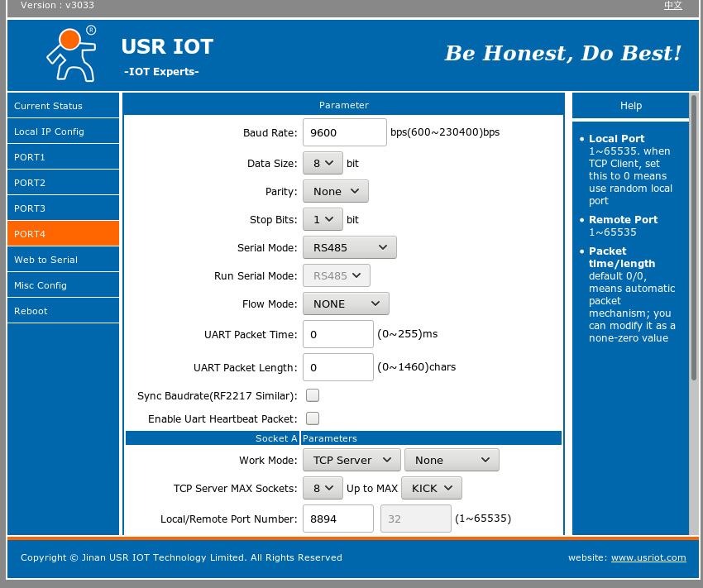The width and height of the screenshot is (703, 588).
Task: Enable Sync Baudrate (RF2217 Similar) checkbox
Action: point(313,395)
